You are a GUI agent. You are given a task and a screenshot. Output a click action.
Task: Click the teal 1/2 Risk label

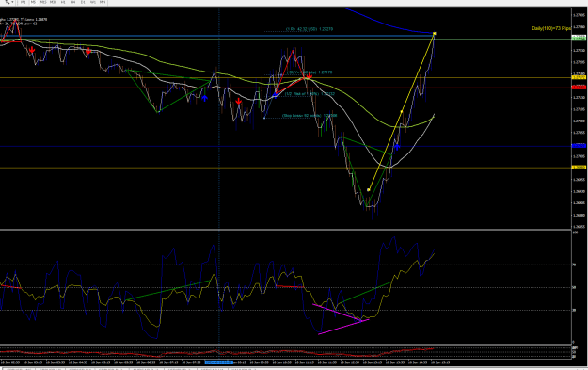[x=310, y=94]
